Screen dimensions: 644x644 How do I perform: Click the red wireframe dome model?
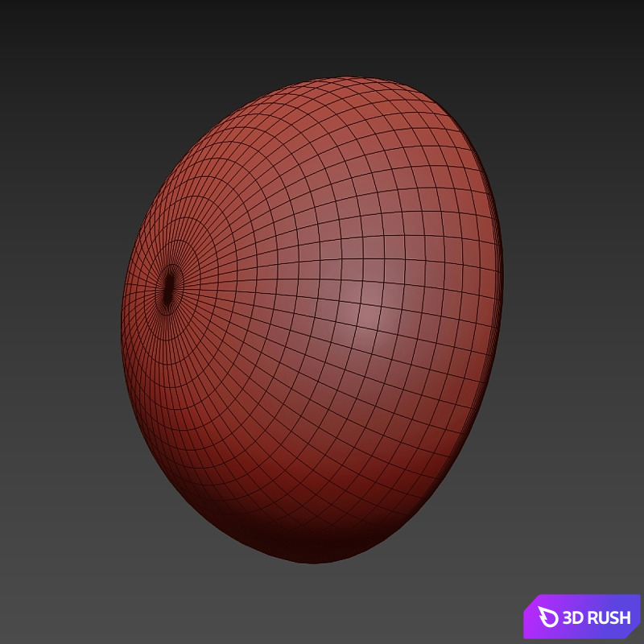[x=312, y=320]
